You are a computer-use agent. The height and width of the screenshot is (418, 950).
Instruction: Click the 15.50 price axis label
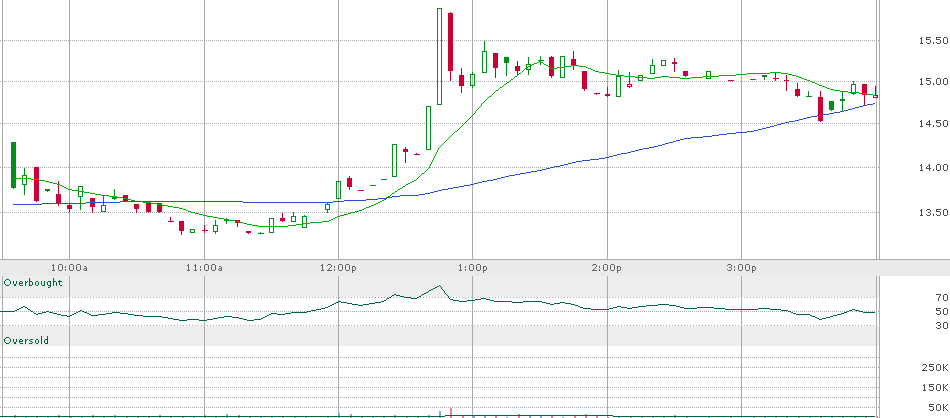(934, 41)
